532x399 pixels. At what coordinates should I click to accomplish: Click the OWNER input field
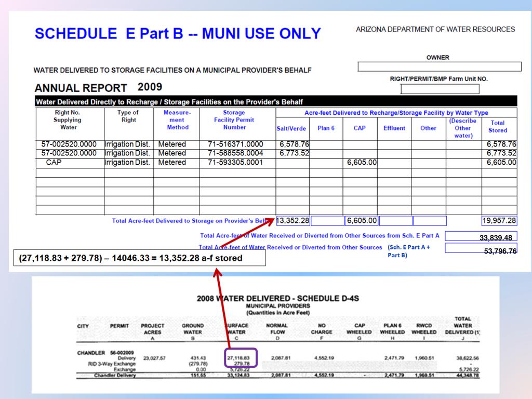tap(440, 66)
